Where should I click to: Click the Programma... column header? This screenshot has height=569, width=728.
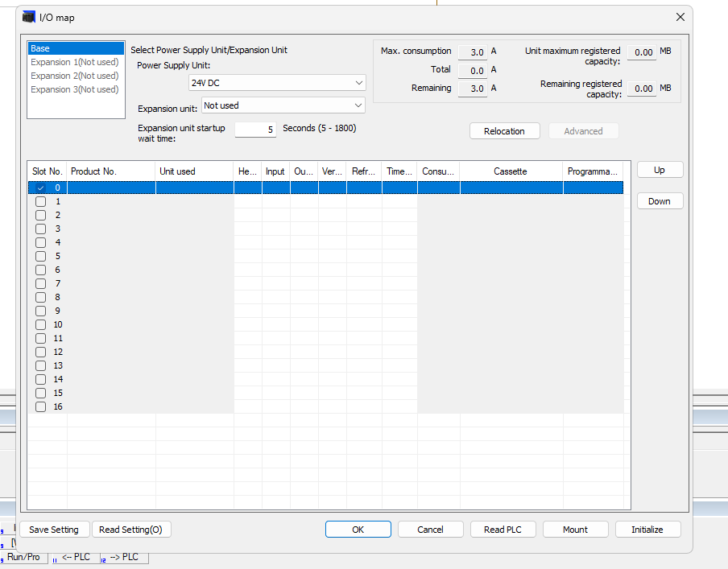(593, 171)
